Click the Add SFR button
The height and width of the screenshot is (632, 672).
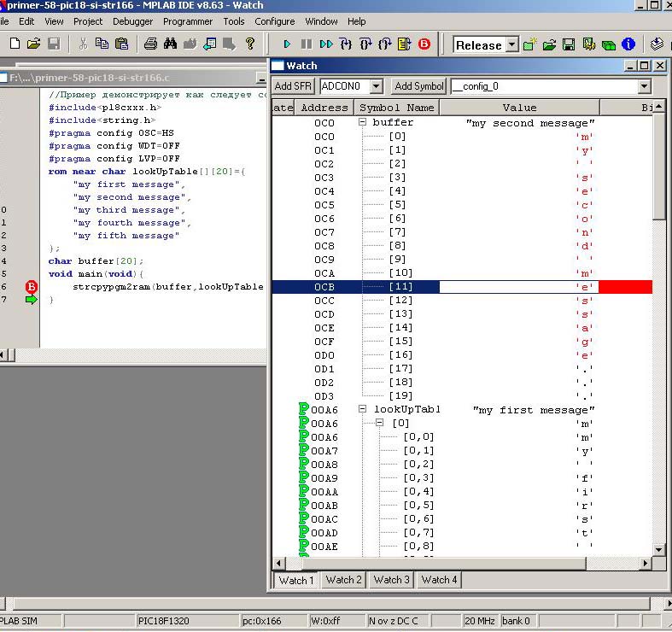(294, 86)
